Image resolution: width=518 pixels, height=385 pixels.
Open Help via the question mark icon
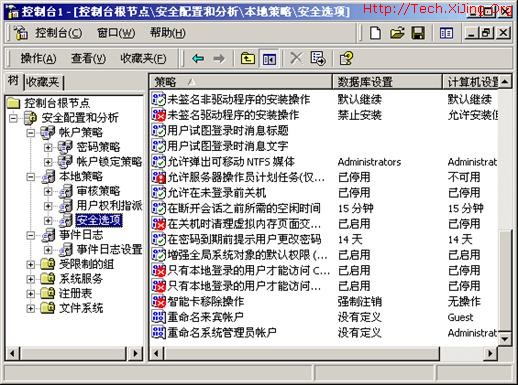coord(346,59)
